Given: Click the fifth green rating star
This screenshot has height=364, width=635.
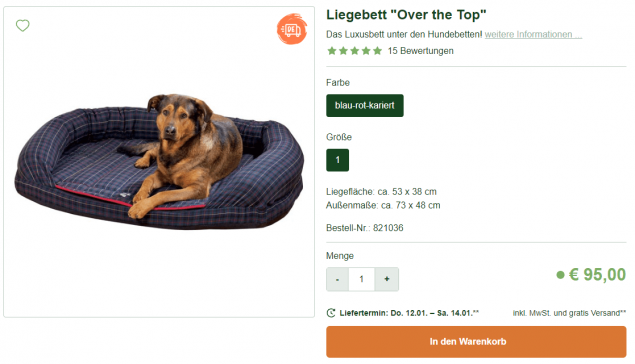Looking at the screenshot, I should pyautogui.click(x=377, y=51).
